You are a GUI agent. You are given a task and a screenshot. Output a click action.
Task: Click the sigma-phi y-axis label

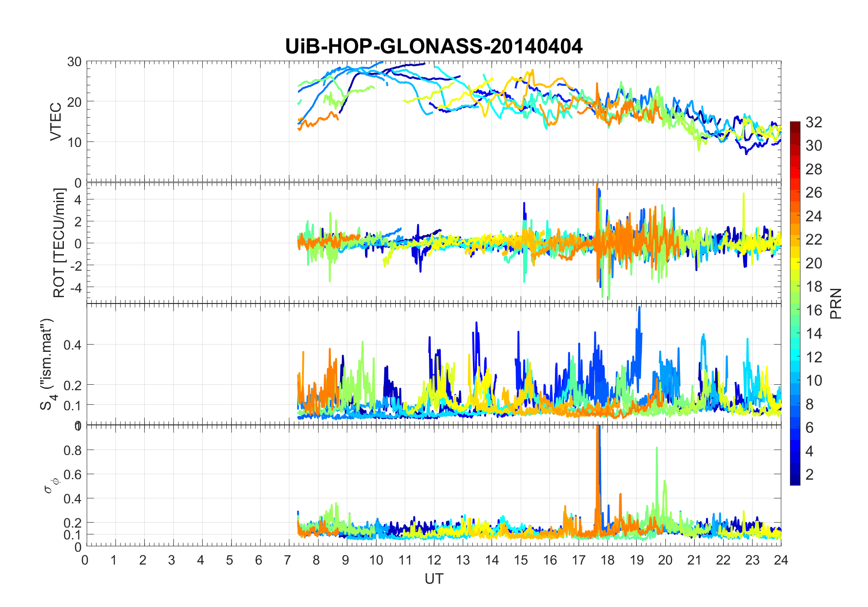pyautogui.click(x=51, y=485)
